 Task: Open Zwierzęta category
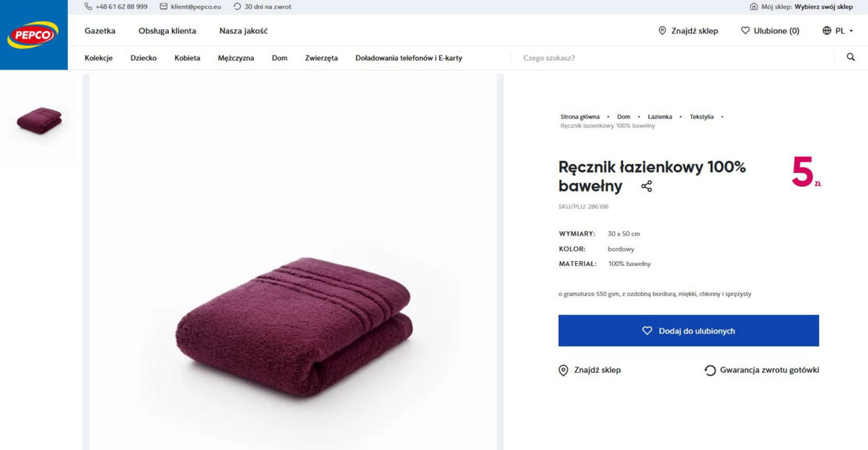(x=321, y=58)
